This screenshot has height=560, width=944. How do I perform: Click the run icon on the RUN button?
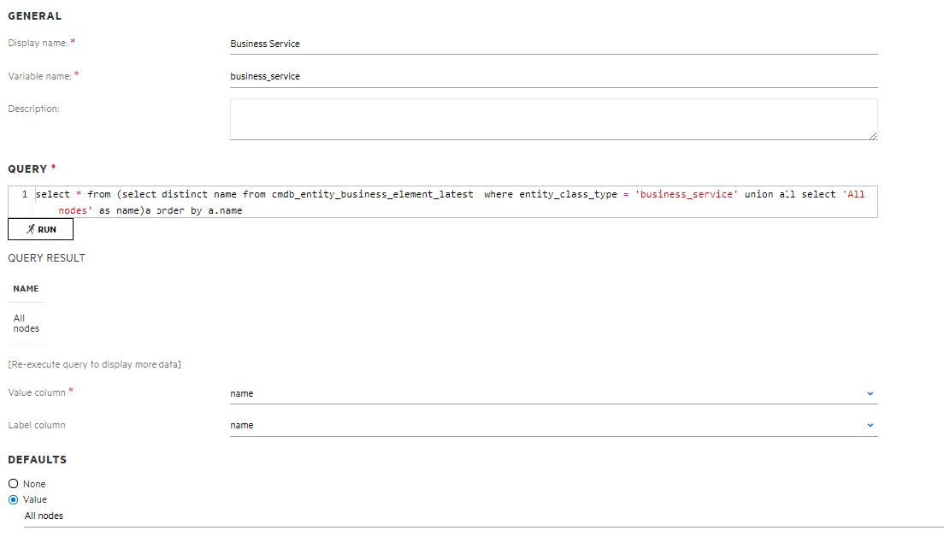point(29,228)
